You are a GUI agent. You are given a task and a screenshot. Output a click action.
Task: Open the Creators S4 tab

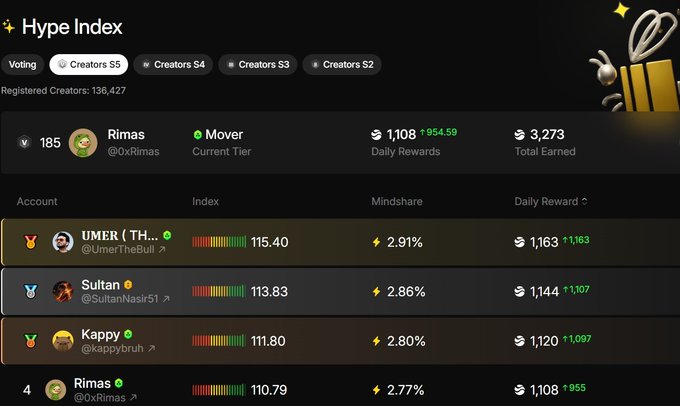click(x=173, y=65)
